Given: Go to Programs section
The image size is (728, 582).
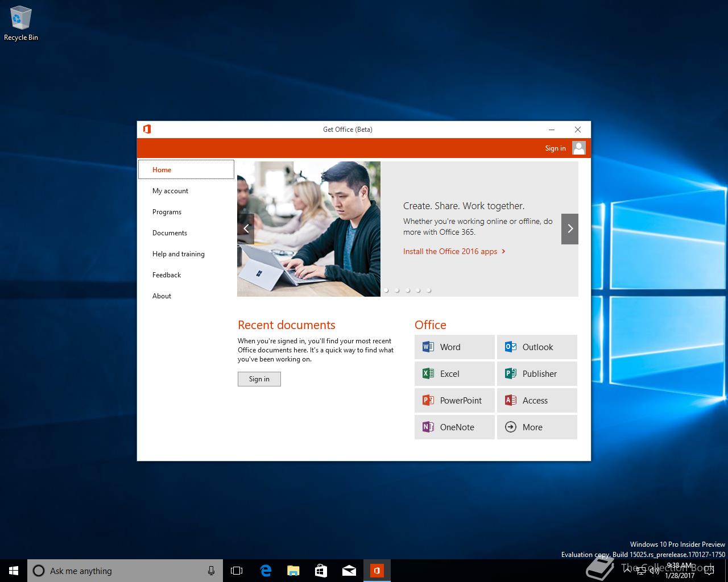Looking at the screenshot, I should point(186,211).
